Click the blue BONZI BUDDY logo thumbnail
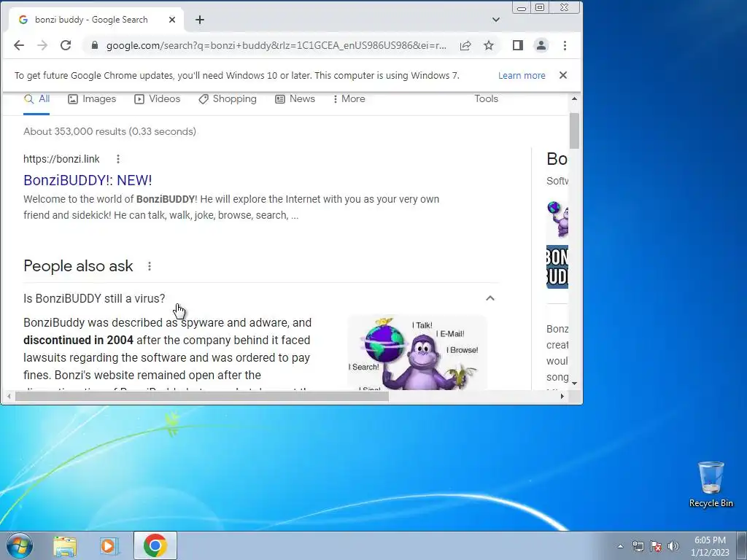 [x=557, y=267]
